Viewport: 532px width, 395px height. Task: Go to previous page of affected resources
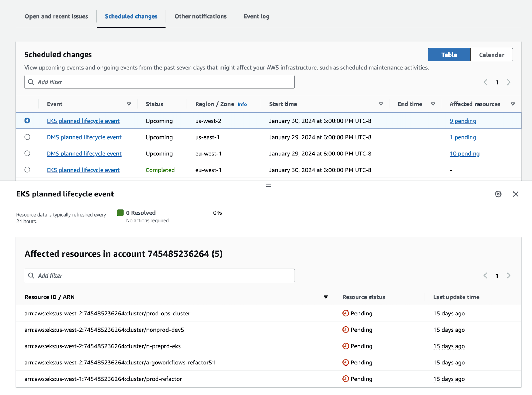tap(485, 276)
